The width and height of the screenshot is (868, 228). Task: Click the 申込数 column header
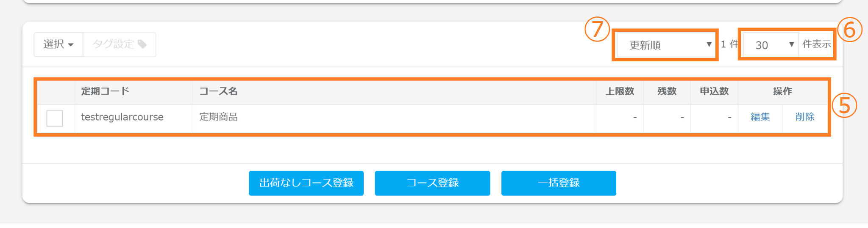714,91
